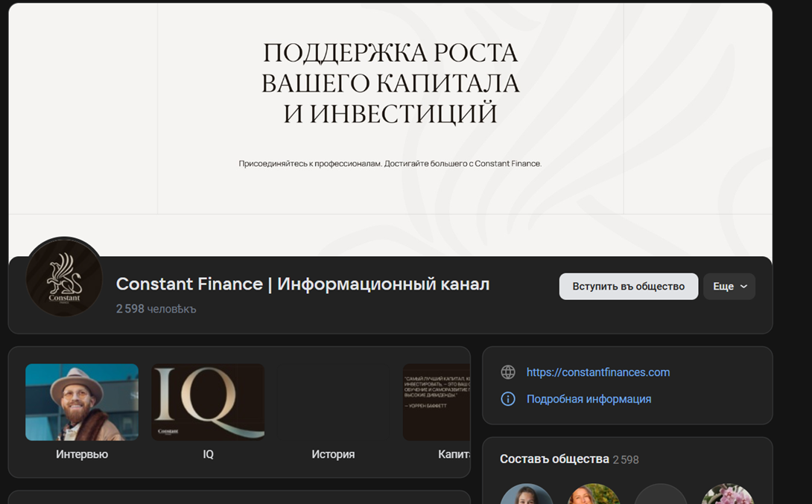This screenshot has height=504, width=812.
Task: Open the dark История thumbnail
Action: click(333, 402)
